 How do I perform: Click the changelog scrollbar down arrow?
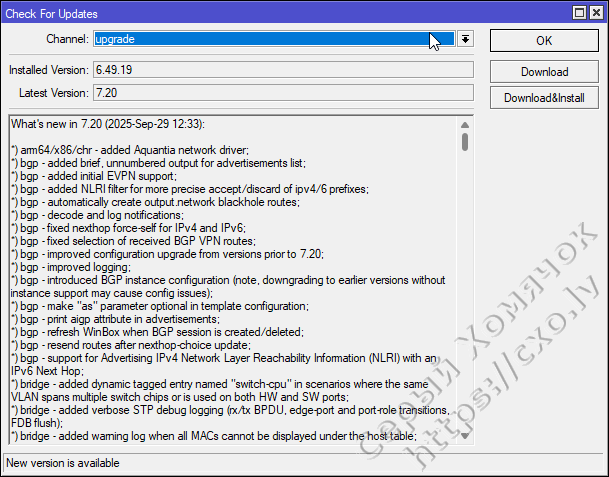[465, 435]
